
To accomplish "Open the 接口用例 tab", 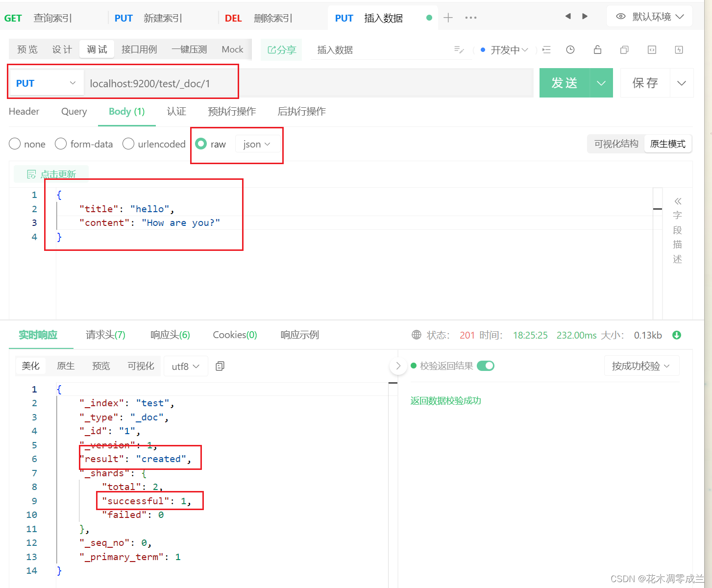I will click(139, 49).
